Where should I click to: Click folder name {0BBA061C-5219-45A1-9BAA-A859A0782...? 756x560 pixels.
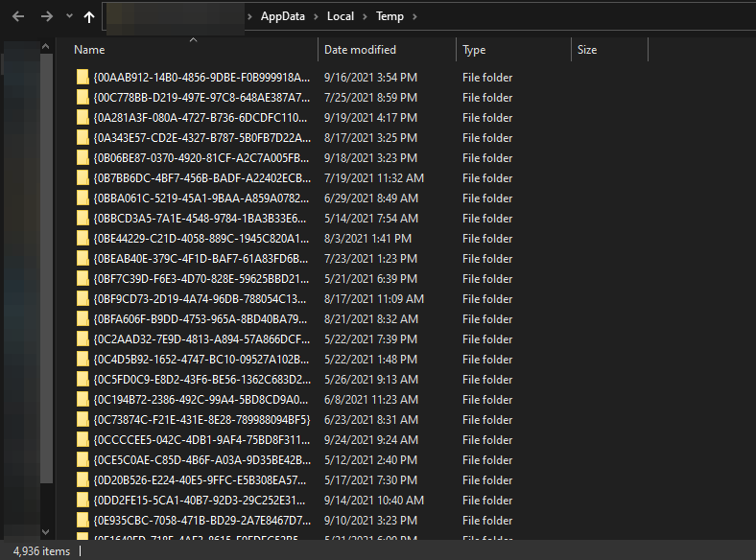[x=201, y=198]
